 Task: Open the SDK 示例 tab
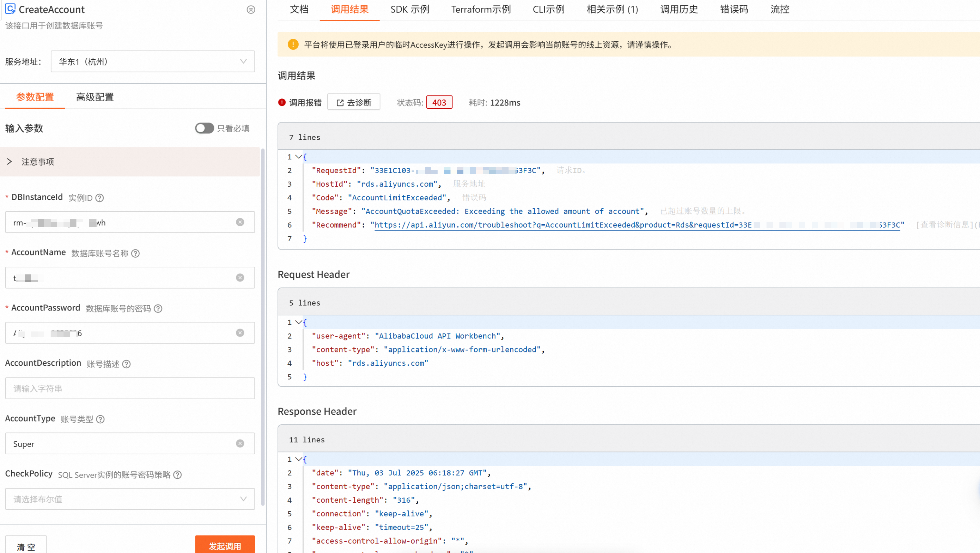[410, 9]
